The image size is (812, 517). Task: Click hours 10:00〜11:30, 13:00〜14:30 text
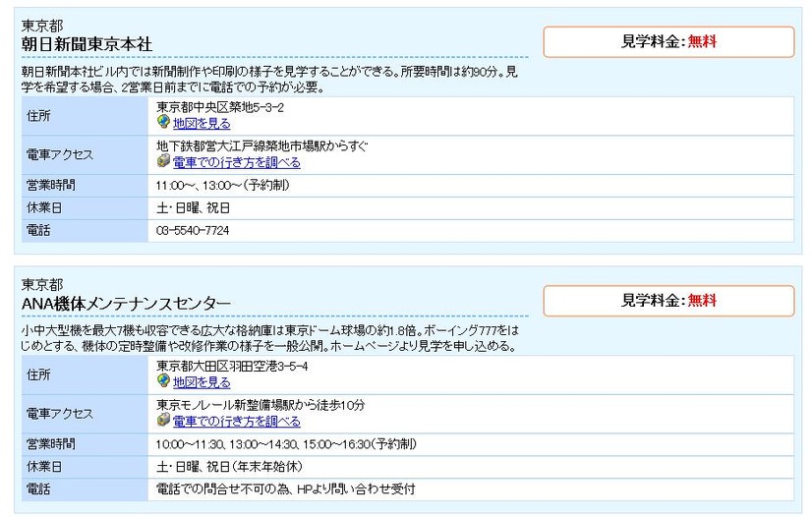[226, 444]
